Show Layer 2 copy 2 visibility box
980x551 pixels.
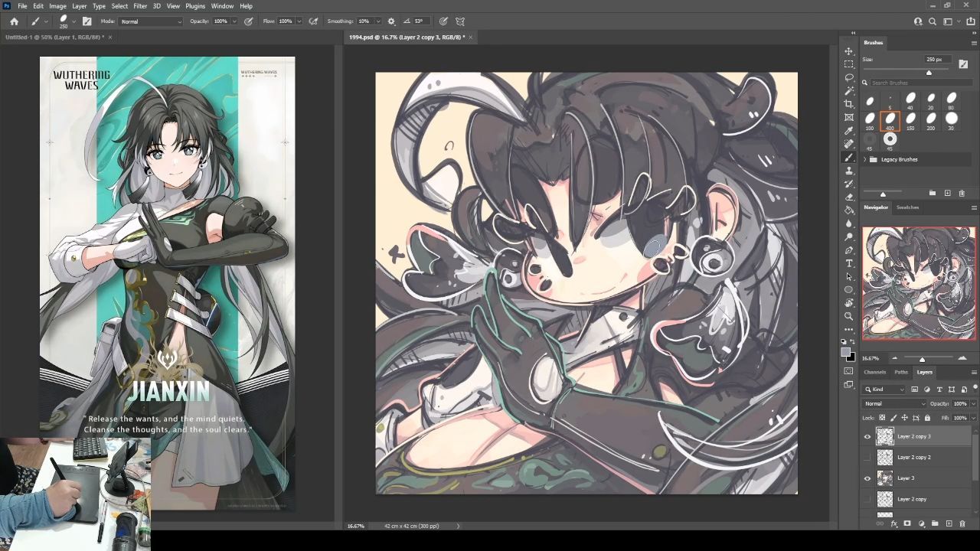point(867,457)
